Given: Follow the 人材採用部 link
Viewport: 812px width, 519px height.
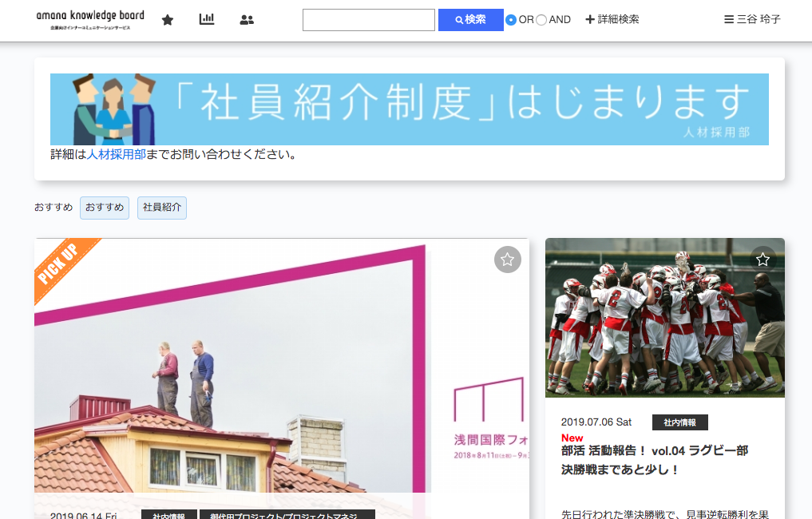Looking at the screenshot, I should (x=116, y=154).
